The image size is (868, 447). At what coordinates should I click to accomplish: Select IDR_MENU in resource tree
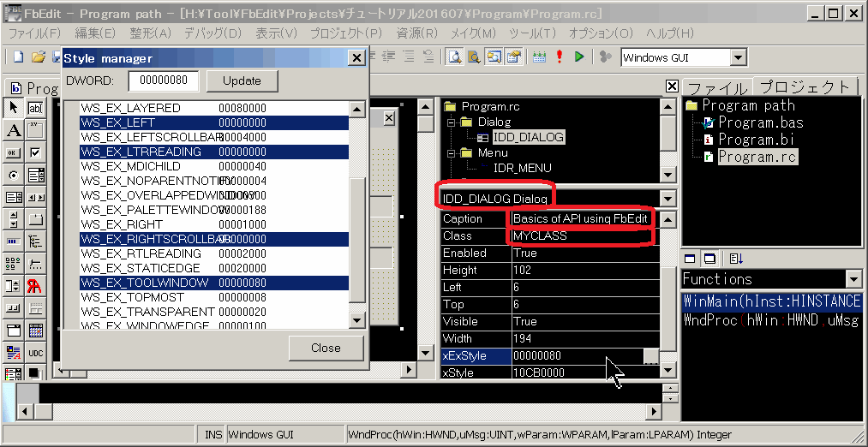tap(523, 168)
